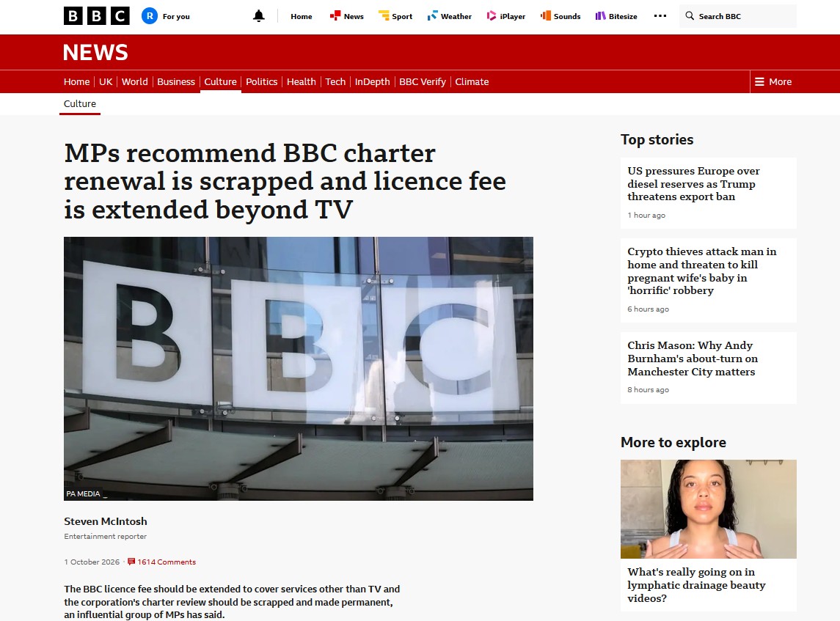Screen dimensions: 840x621
Task: Click the date 1 October 2026
Action: (x=92, y=562)
